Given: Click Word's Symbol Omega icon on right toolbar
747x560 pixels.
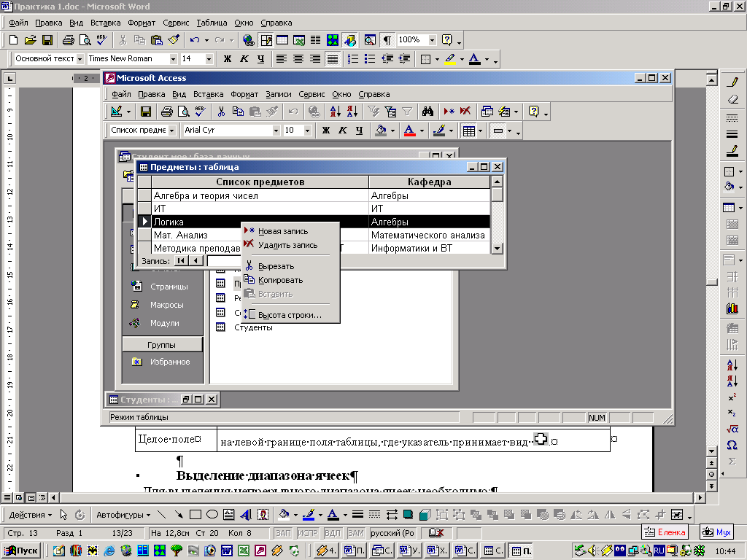Looking at the screenshot, I should (x=732, y=446).
